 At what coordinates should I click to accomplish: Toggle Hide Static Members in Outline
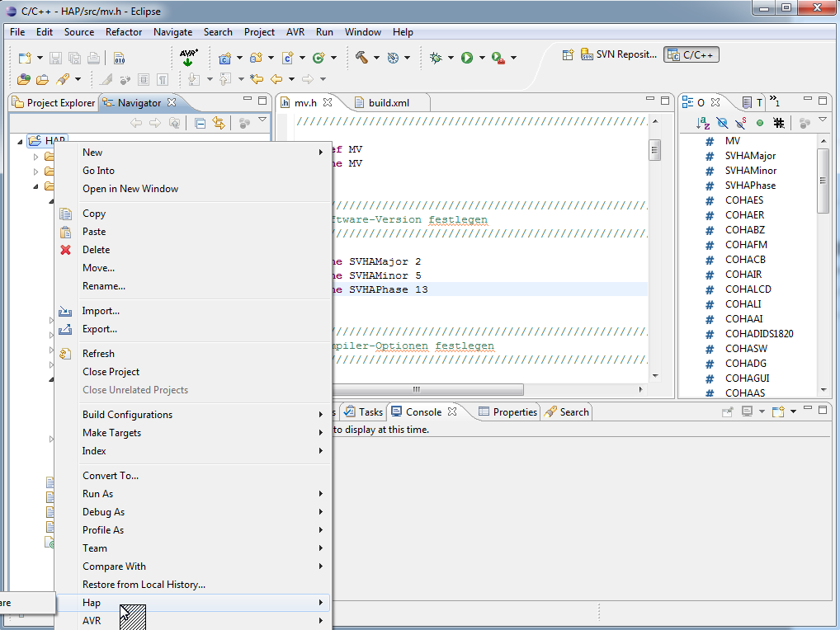741,124
